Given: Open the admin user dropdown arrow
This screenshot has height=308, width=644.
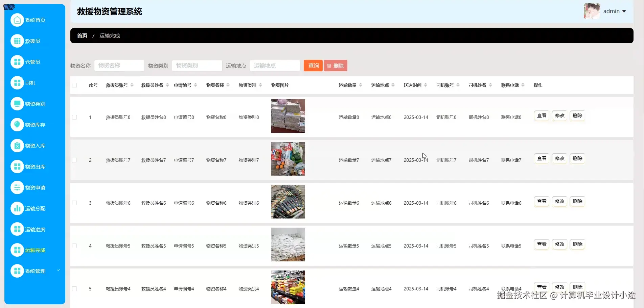Looking at the screenshot, I should (624, 11).
